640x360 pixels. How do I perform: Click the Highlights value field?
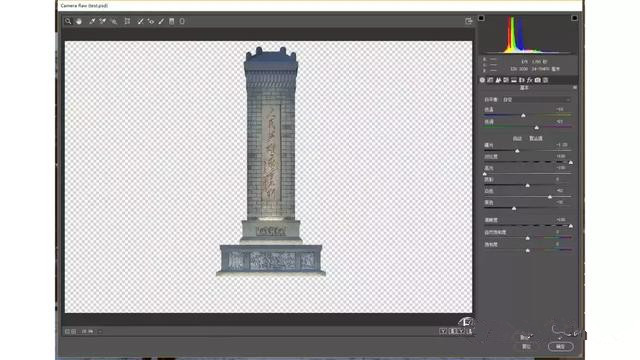point(561,168)
